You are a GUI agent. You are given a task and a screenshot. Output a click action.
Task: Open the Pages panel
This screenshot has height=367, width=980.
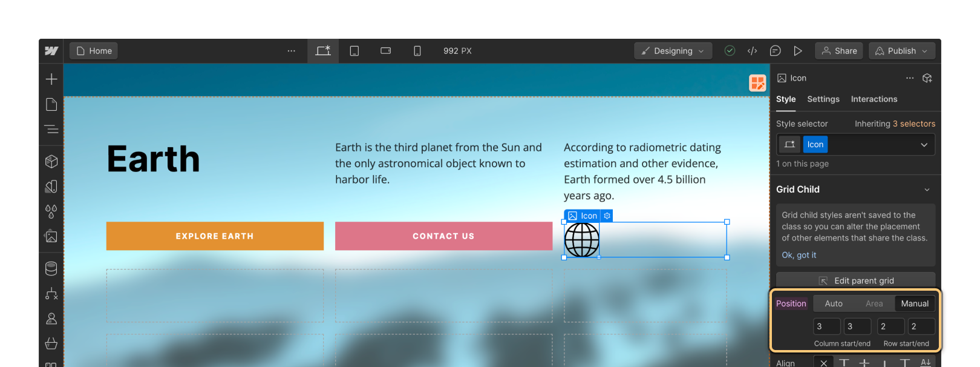point(51,105)
